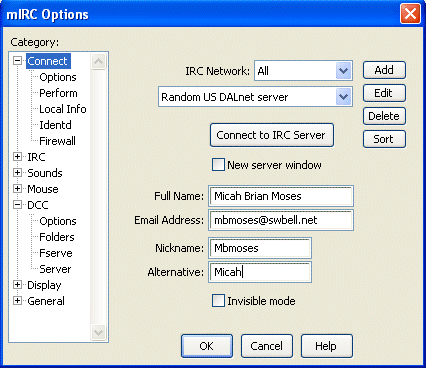Expand the Display category

pyautogui.click(x=17, y=285)
